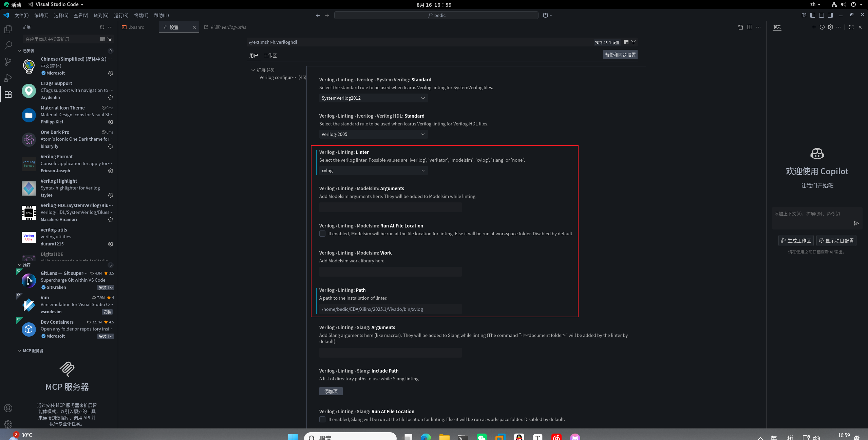
Task: Click the refresh extensions icon
Action: tap(102, 27)
